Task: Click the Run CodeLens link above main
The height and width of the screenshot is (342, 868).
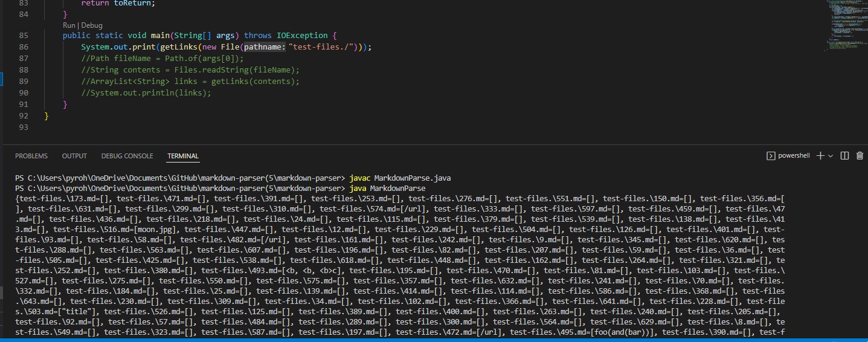Action: click(69, 25)
